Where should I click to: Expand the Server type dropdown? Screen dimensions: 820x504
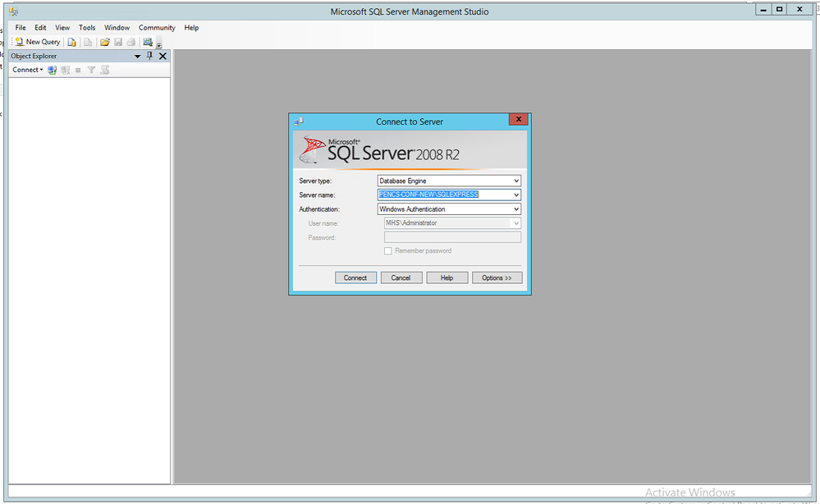click(515, 181)
